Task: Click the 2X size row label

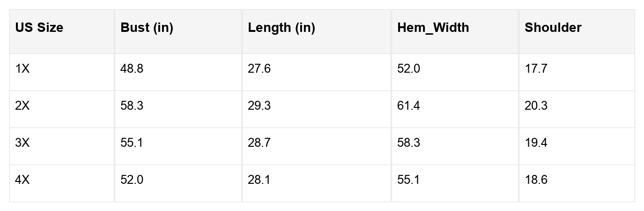Action: (22, 106)
